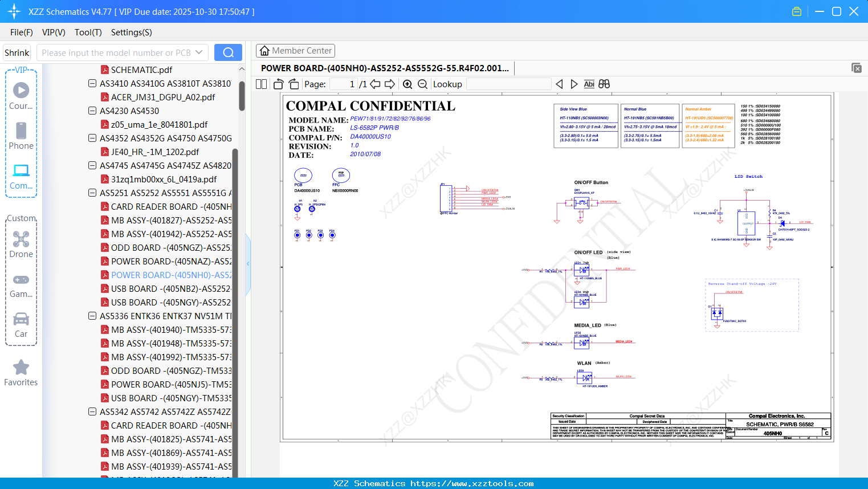Zoom out of the schematic
868x489 pixels.
click(x=422, y=84)
